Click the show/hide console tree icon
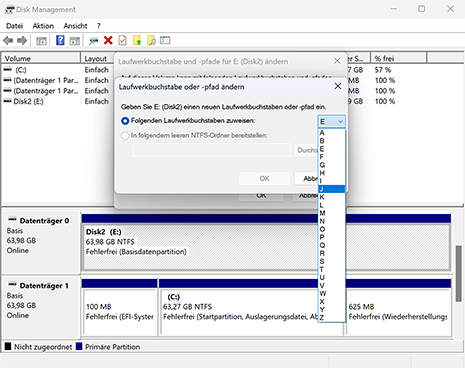The width and height of the screenshot is (465, 368). pos(41,41)
